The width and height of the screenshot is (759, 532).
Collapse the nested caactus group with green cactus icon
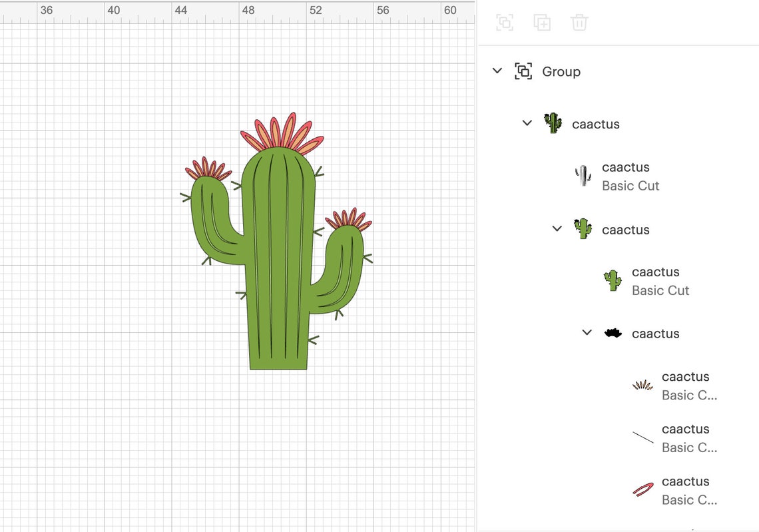(x=557, y=228)
